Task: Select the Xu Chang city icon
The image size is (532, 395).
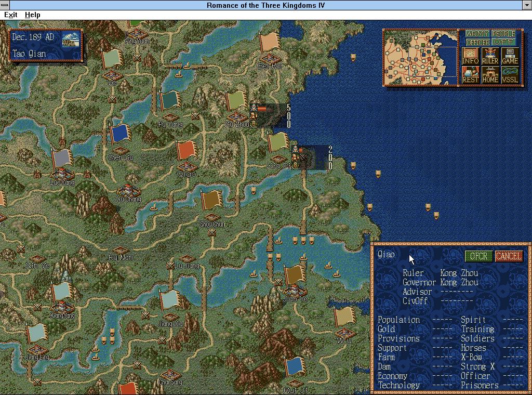Action: tap(129, 190)
